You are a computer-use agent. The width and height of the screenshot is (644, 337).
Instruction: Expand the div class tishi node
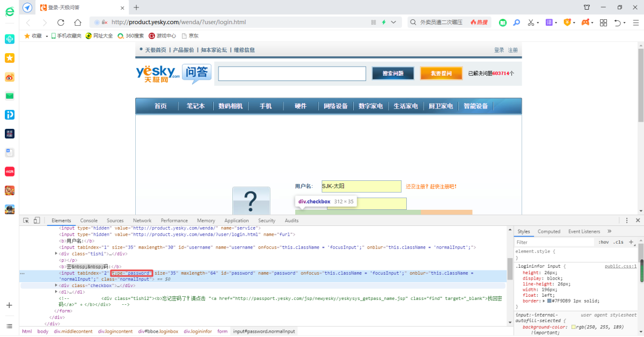[56, 254]
